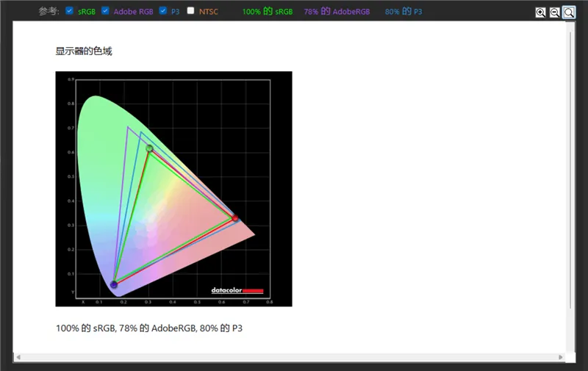
Task: Click the "显示器的色域" heading text
Action: [x=84, y=51]
